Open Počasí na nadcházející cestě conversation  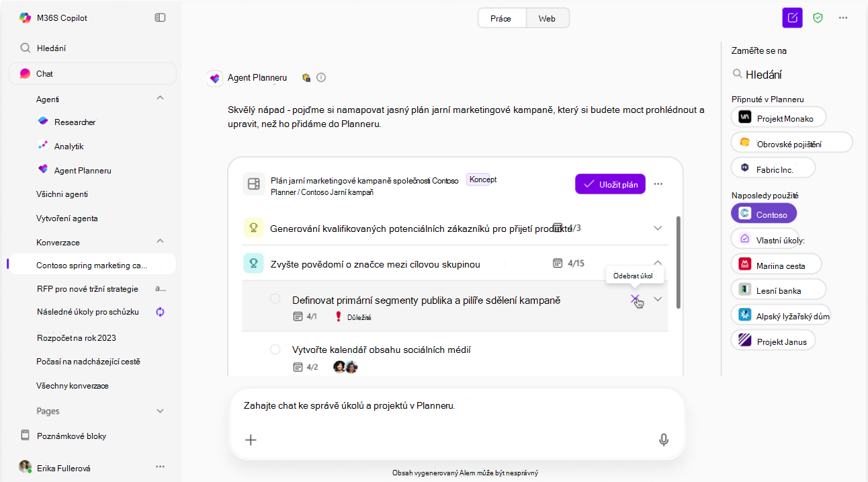pyautogui.click(x=88, y=362)
